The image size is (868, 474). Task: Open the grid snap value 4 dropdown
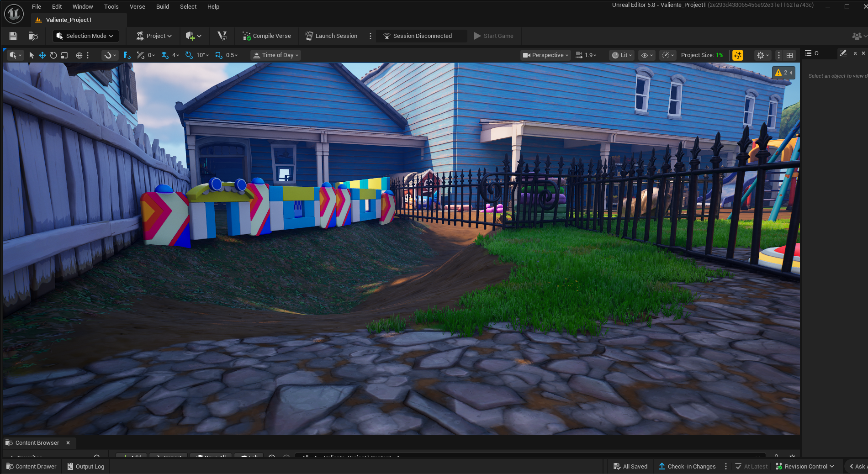pyautogui.click(x=175, y=55)
